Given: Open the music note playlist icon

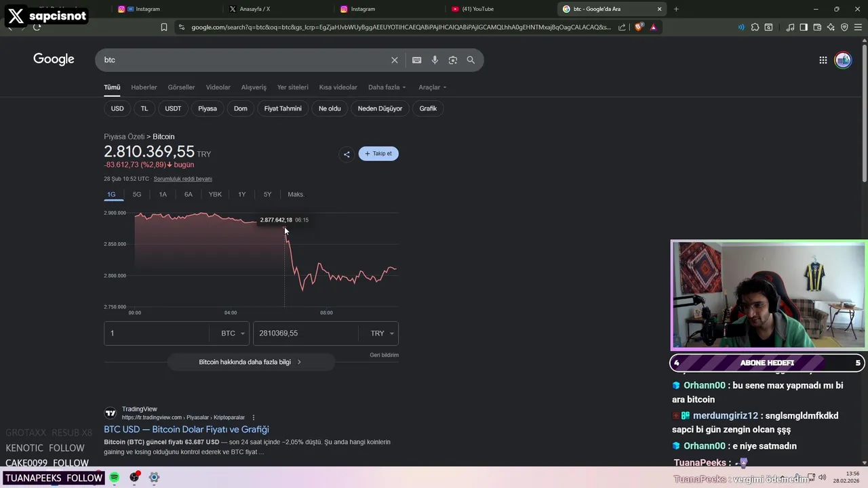Looking at the screenshot, I should tap(790, 27).
